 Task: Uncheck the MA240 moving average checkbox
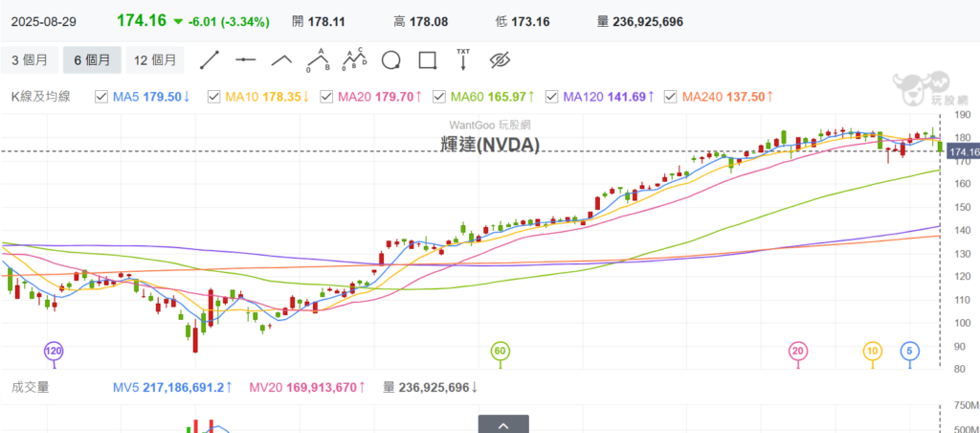coord(670,97)
